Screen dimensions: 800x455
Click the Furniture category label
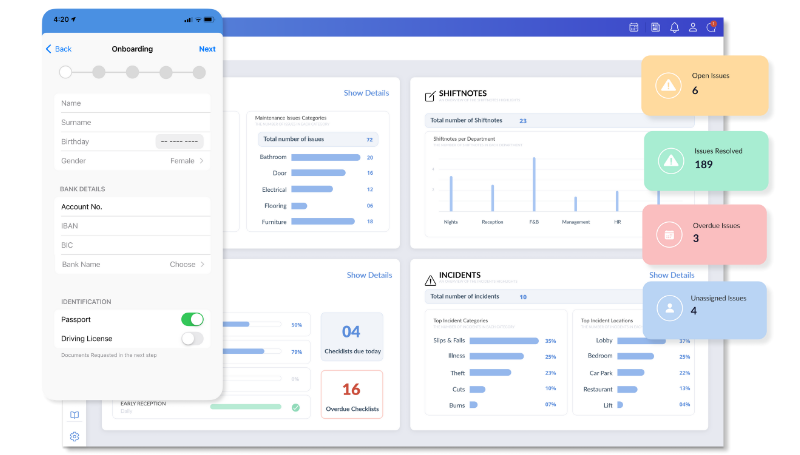[x=274, y=222]
